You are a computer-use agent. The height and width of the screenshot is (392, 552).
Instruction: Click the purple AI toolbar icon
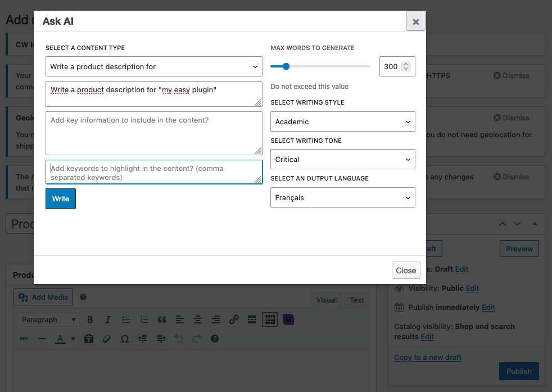[x=288, y=320]
